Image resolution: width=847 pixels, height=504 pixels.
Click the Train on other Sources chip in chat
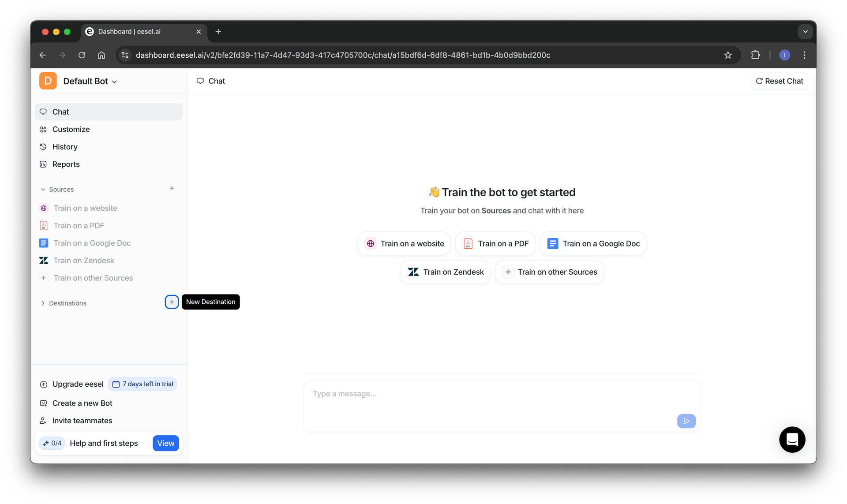tap(550, 272)
